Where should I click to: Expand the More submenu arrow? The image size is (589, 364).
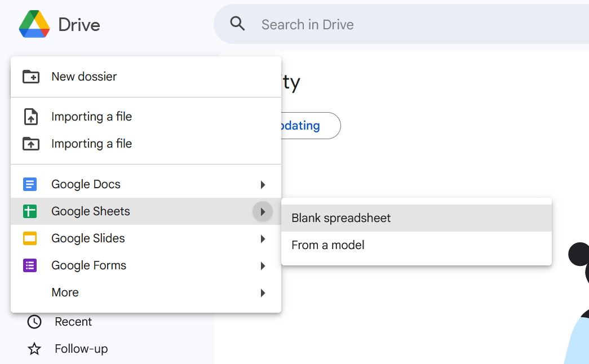click(263, 292)
